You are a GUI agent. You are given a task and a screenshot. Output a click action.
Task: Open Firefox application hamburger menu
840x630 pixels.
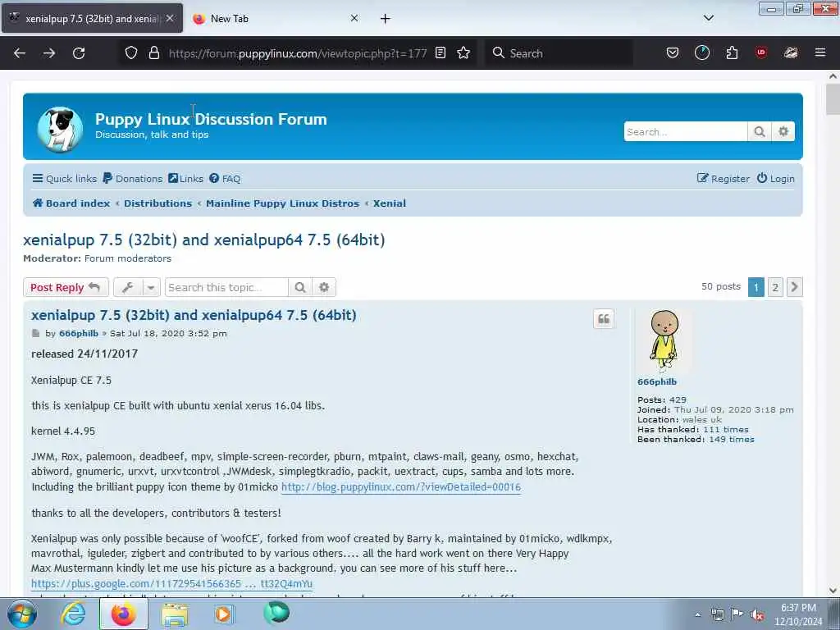(x=820, y=52)
